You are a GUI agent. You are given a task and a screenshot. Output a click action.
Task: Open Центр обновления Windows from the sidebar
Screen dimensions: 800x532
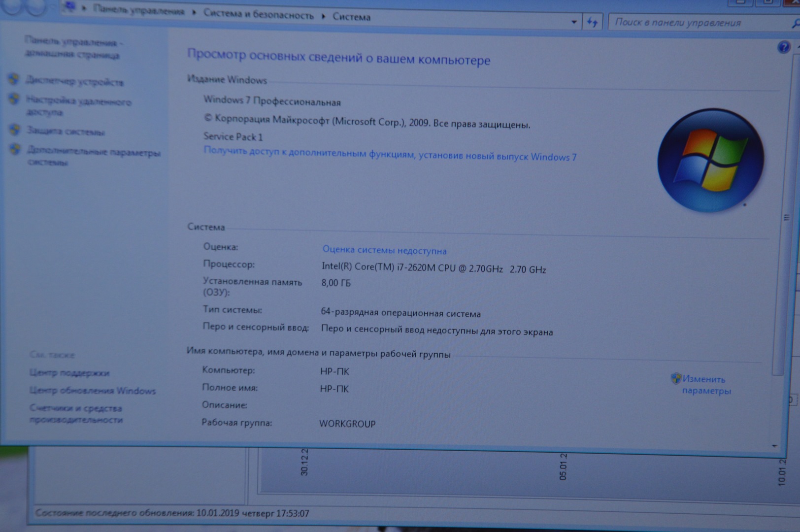pos(93,391)
